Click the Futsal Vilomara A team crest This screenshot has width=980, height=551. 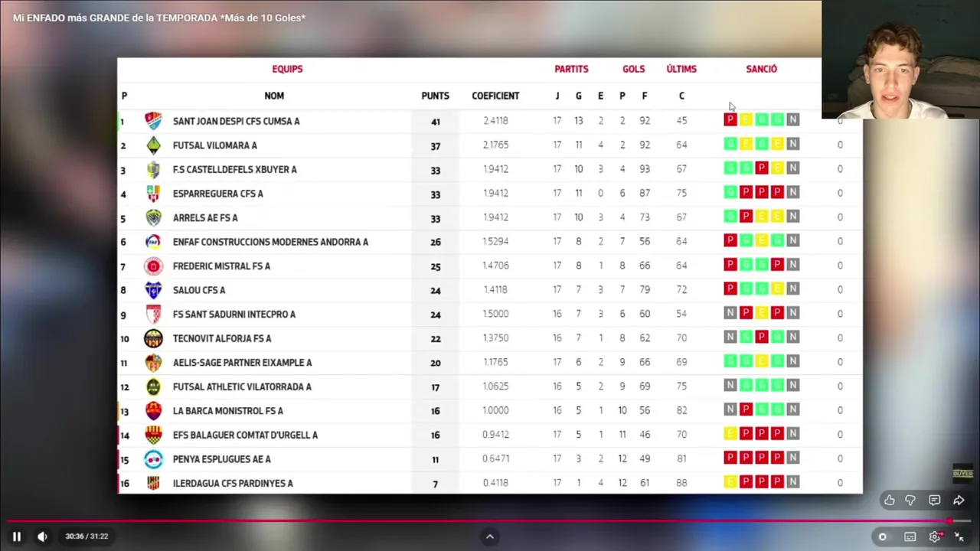154,145
